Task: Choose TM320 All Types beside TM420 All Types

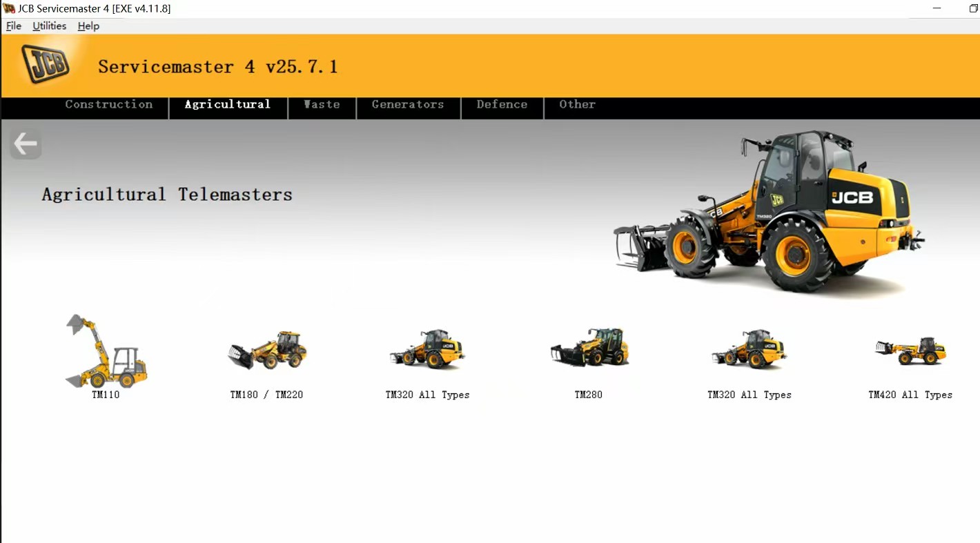Action: [749, 349]
